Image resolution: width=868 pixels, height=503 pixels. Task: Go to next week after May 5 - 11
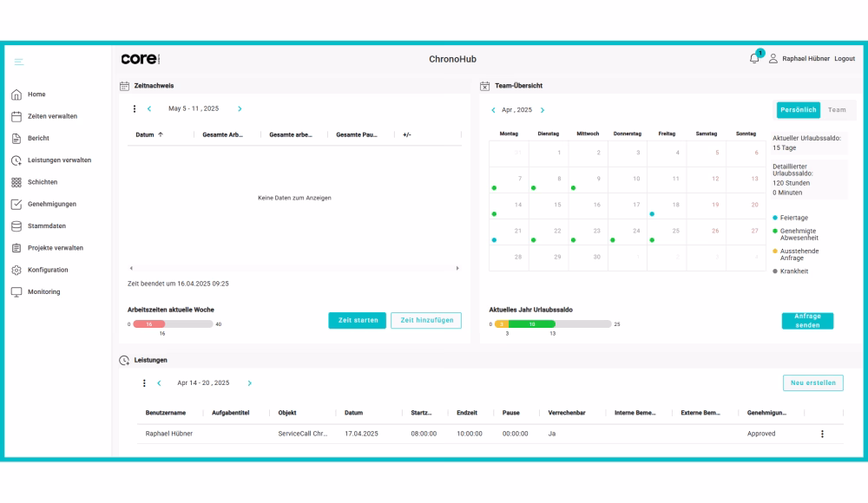point(240,109)
